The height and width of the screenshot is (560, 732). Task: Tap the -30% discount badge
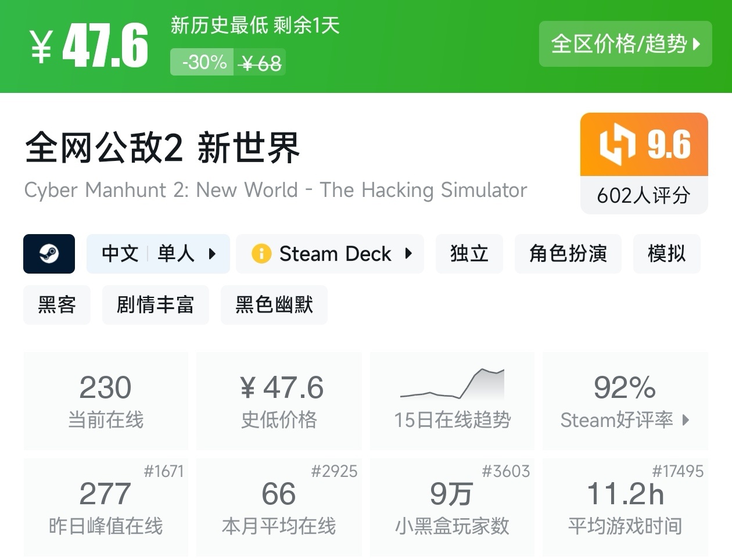tap(202, 62)
